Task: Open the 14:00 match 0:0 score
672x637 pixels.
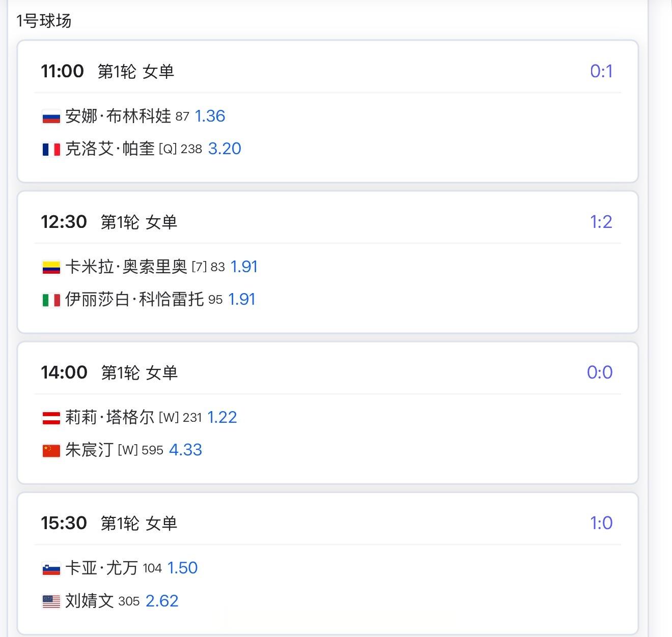Action: [600, 372]
